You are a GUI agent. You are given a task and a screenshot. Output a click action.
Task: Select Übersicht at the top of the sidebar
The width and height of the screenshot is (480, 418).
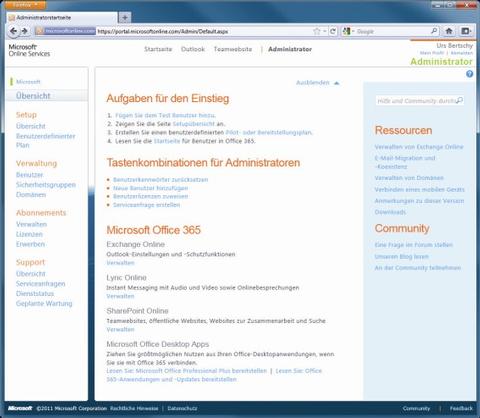point(33,96)
